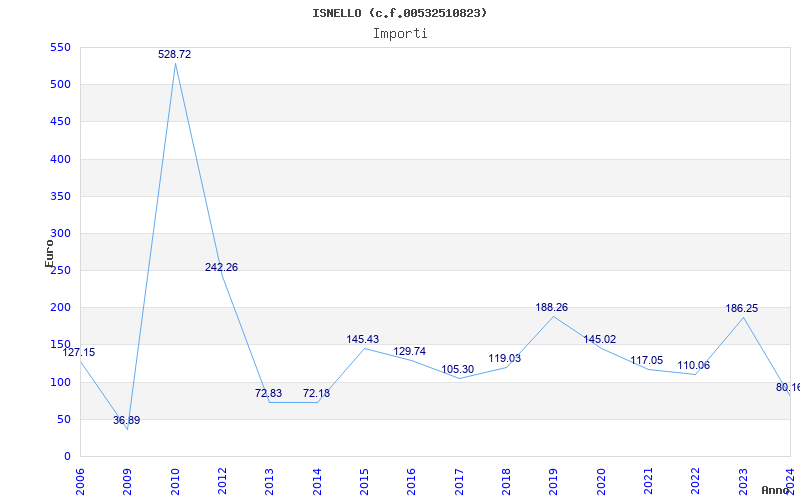Click the x-axis year 2022

[696, 482]
